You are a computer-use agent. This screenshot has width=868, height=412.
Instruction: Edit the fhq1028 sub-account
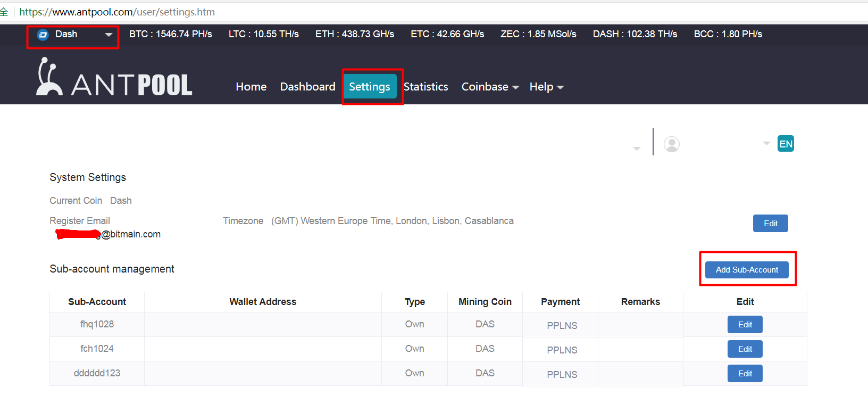[x=745, y=325]
